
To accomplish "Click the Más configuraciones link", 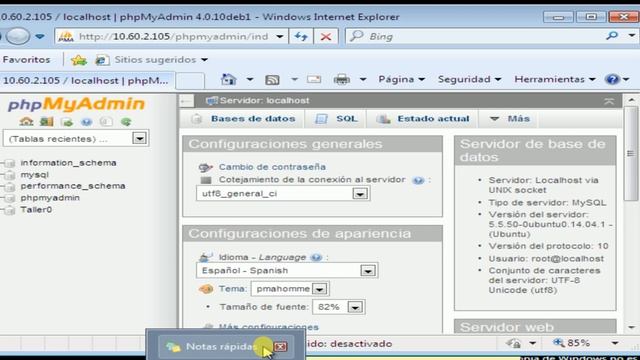I will (x=269, y=327).
